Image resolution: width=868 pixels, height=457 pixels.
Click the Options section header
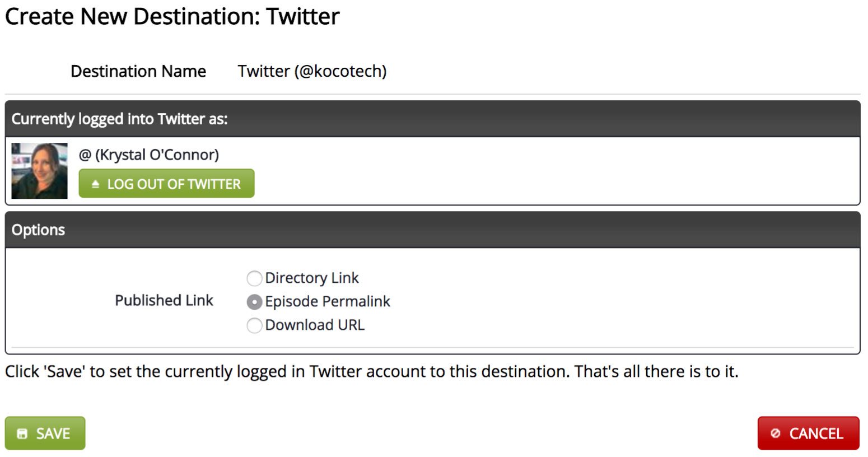(432, 230)
